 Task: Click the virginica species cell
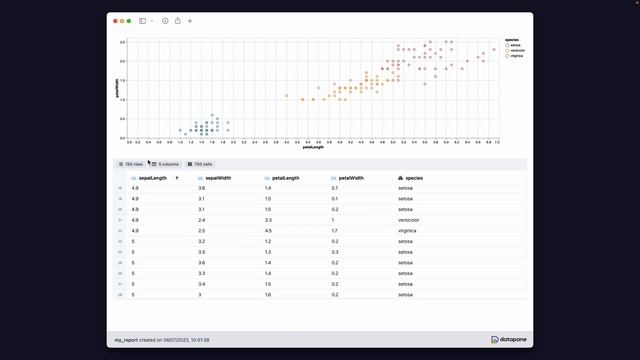click(x=407, y=231)
